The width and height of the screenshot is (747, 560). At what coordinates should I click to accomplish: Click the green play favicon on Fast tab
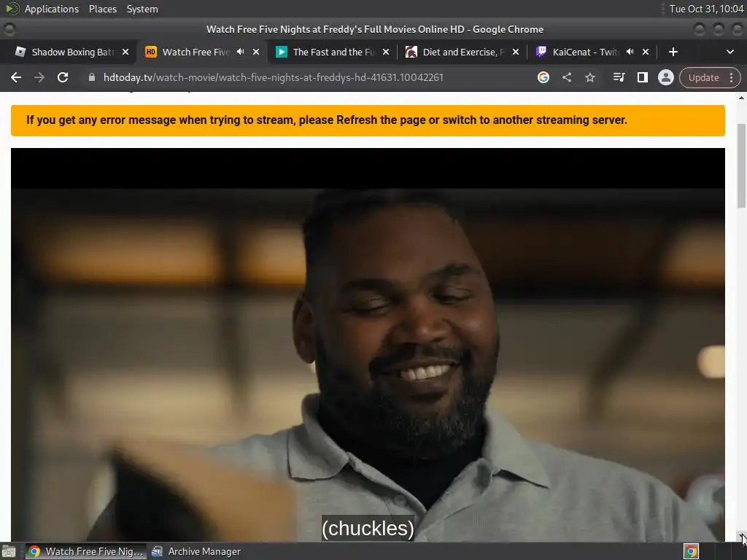click(x=281, y=52)
